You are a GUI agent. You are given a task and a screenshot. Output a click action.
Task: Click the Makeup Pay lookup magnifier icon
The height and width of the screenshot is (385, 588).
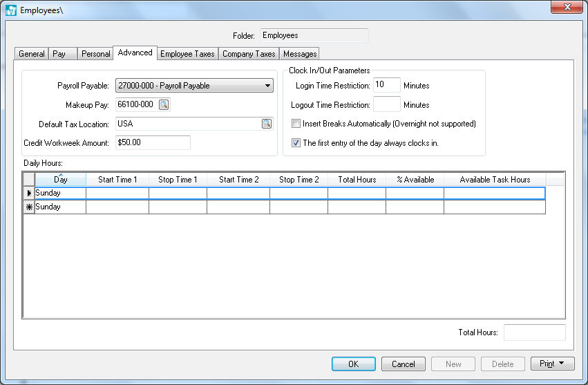click(x=164, y=105)
